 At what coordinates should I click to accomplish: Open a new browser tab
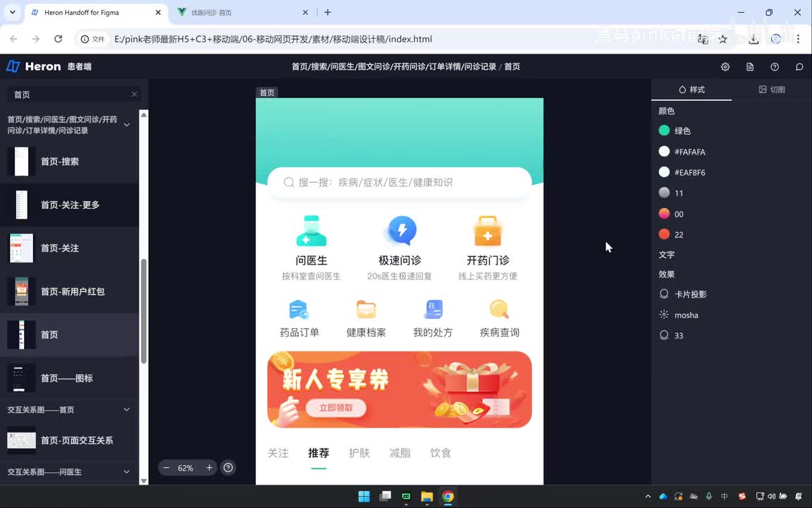(327, 13)
